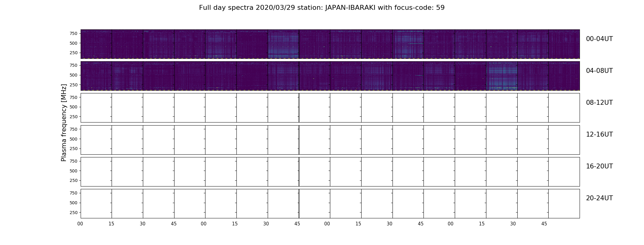The image size is (644, 245).
Task: Select the 16-20UT row label
Action: pos(599,166)
